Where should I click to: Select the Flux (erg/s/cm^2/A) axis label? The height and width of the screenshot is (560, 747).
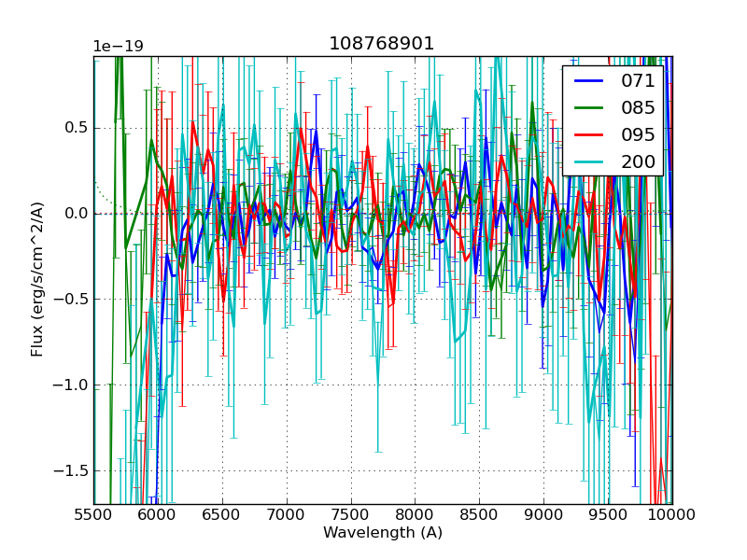point(37,280)
